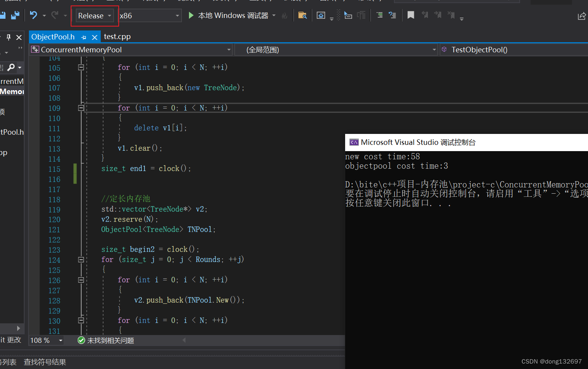Click 'v1.clear();' code line

point(140,148)
